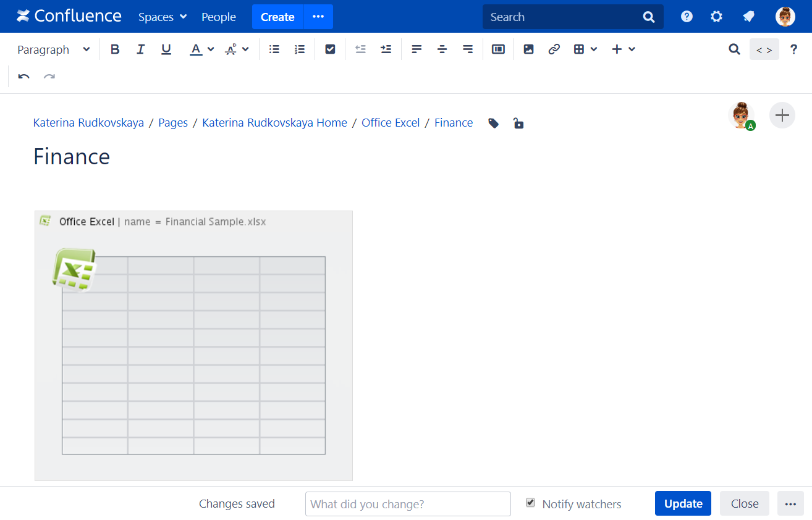Apply italic formatting

(140, 49)
